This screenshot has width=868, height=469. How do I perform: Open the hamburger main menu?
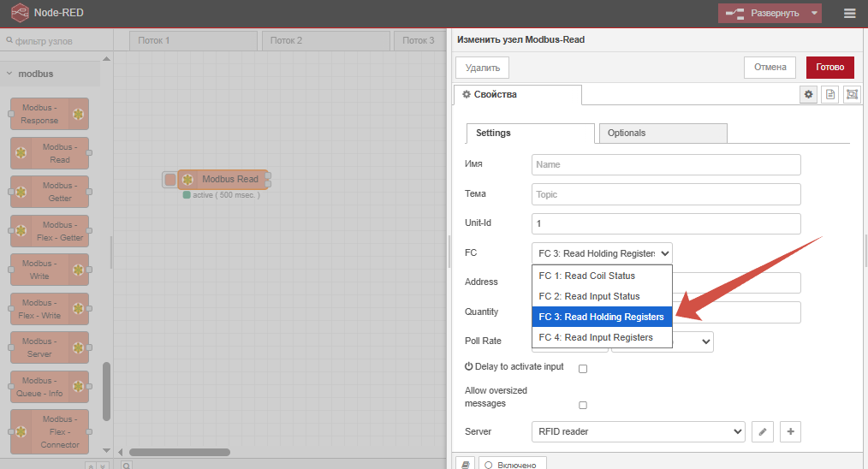point(849,13)
